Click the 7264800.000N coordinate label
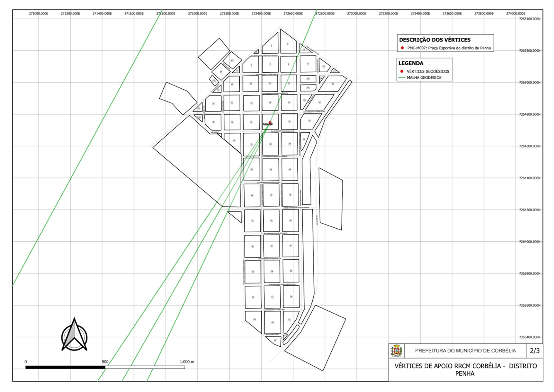The height and width of the screenshot is (392, 554). point(530,114)
